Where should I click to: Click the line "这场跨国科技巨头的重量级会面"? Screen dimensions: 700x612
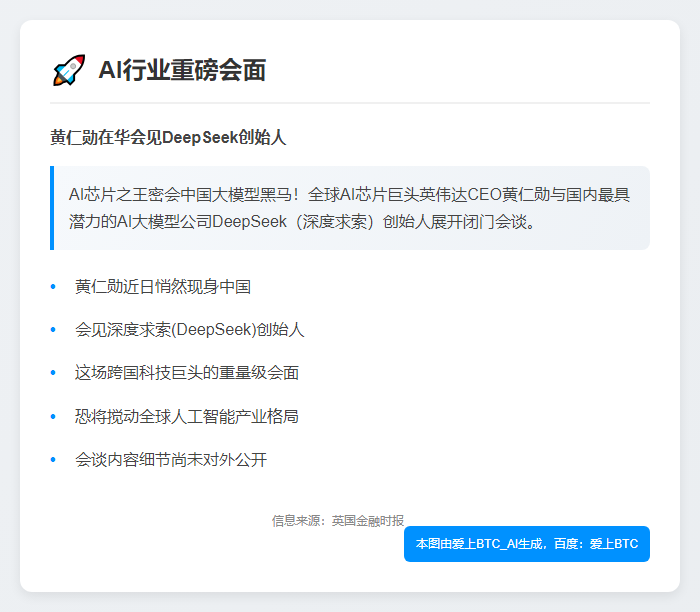[x=187, y=373]
